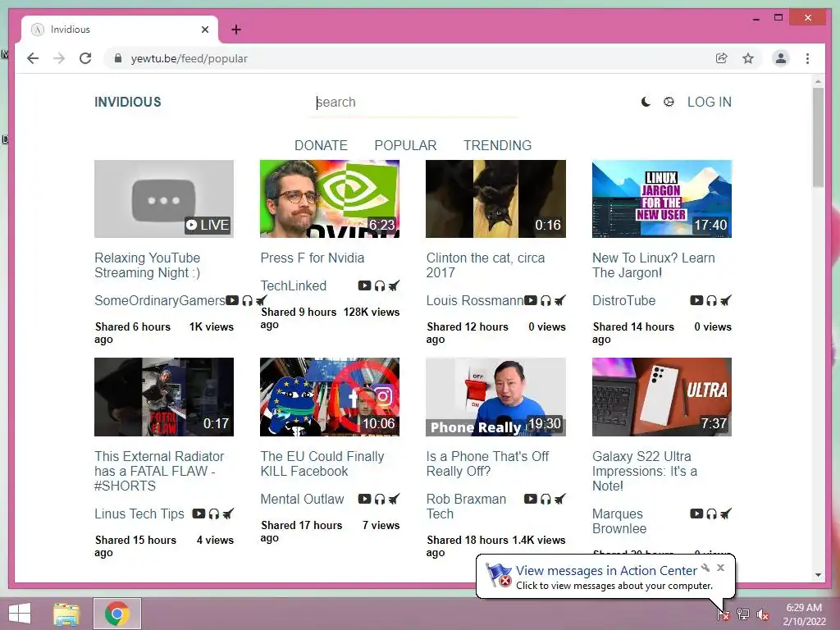840x630 pixels.
Task: Open Mental Outlaw channel link
Action: pyautogui.click(x=302, y=499)
